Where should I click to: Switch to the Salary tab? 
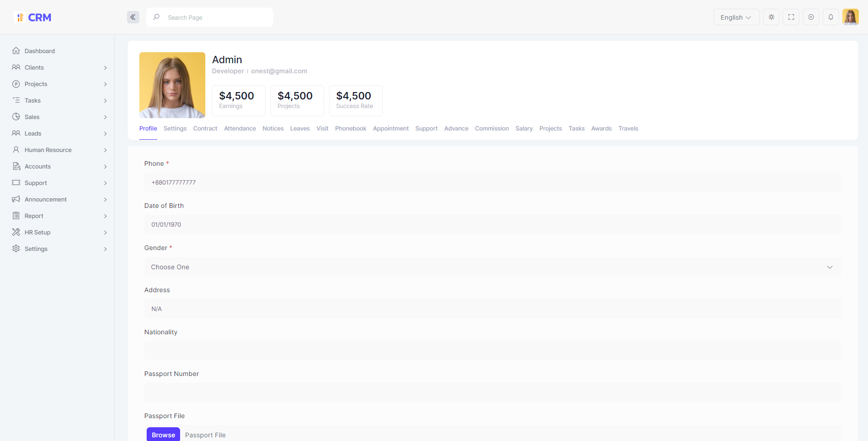524,129
